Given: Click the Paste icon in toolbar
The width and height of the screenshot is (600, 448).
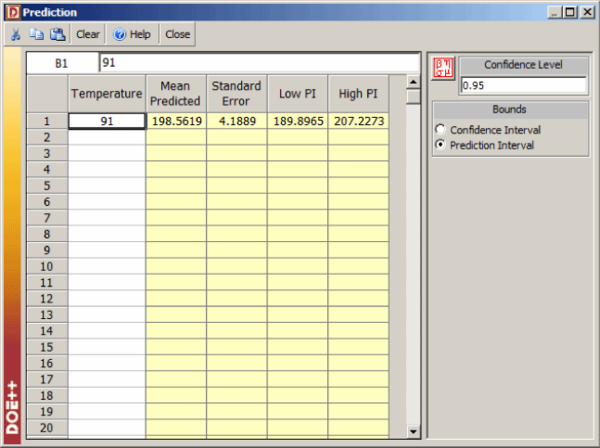Looking at the screenshot, I should click(x=57, y=34).
